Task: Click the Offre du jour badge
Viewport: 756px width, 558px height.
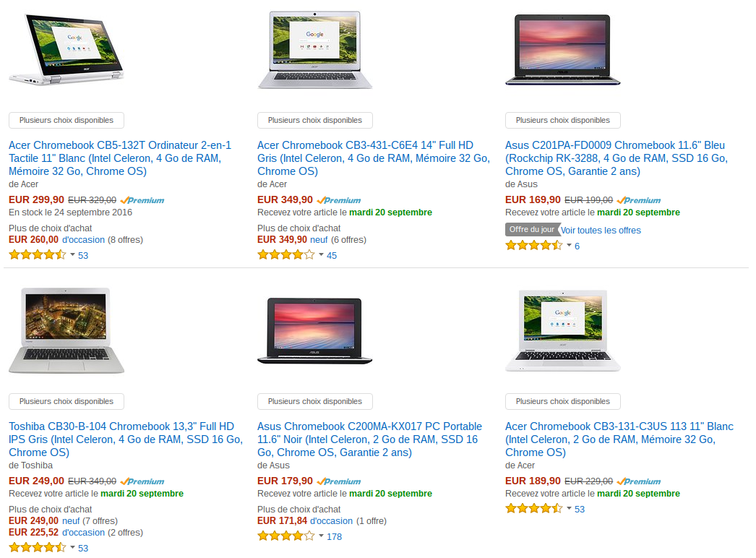Action: (532, 230)
